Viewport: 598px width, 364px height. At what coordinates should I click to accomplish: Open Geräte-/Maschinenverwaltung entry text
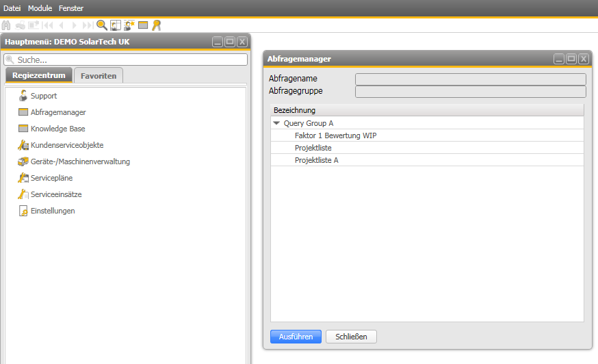tap(81, 161)
